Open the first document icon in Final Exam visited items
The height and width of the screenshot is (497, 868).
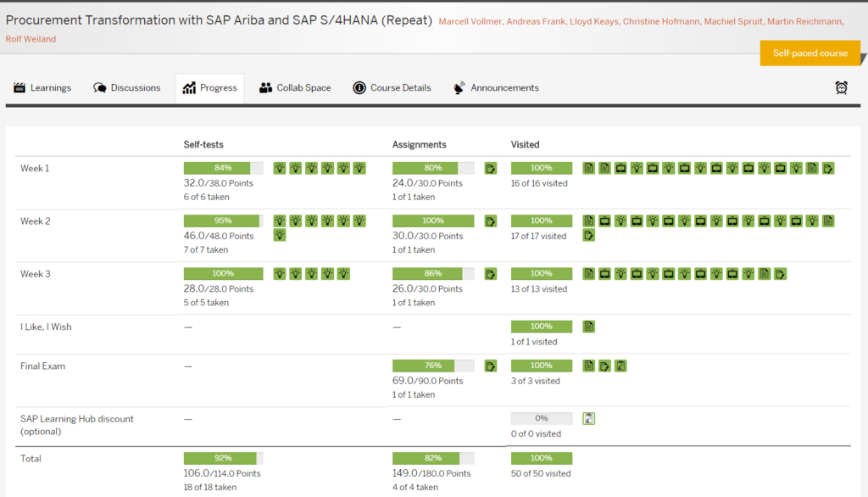[x=588, y=366]
